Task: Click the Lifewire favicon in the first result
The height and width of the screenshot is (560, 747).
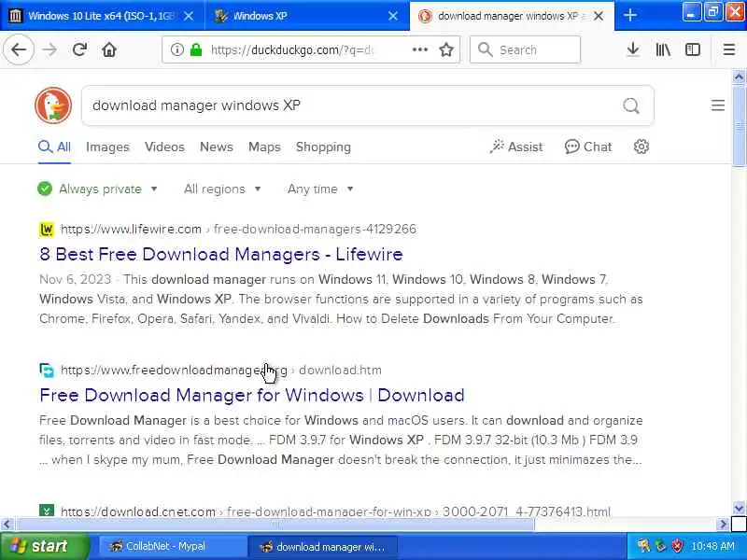Action: pos(47,230)
